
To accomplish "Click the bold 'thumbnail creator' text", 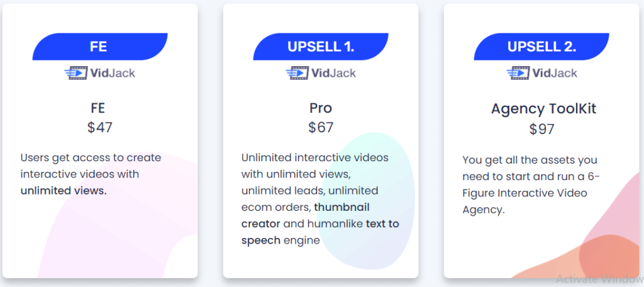I will [305, 215].
